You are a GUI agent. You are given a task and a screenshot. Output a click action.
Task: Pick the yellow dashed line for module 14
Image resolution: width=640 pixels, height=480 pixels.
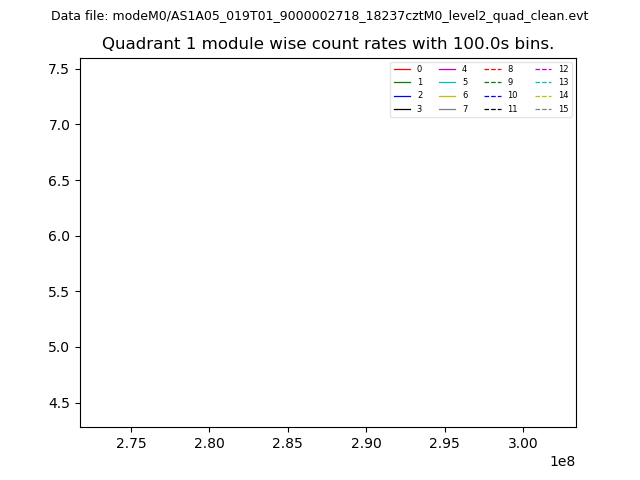pos(543,95)
